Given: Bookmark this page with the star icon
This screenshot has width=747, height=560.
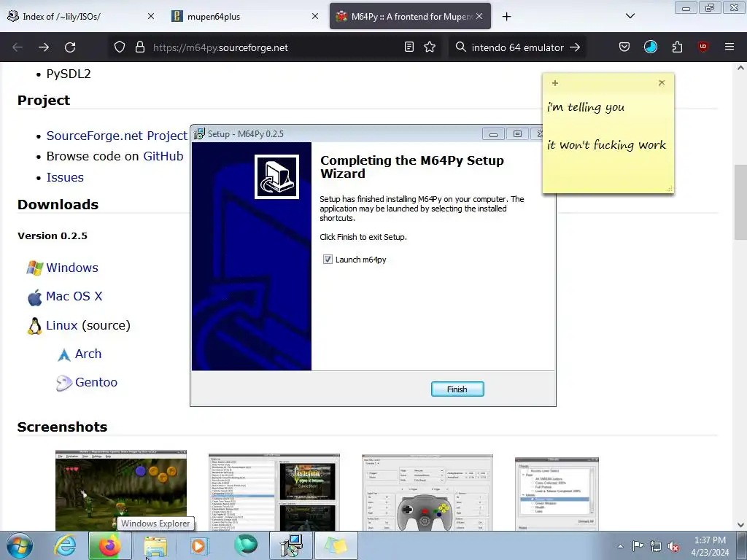Looking at the screenshot, I should click(430, 47).
